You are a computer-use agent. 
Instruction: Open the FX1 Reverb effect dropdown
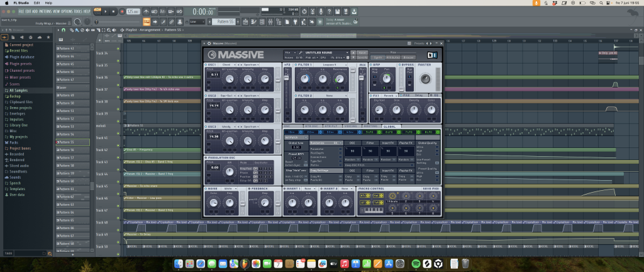(x=387, y=95)
